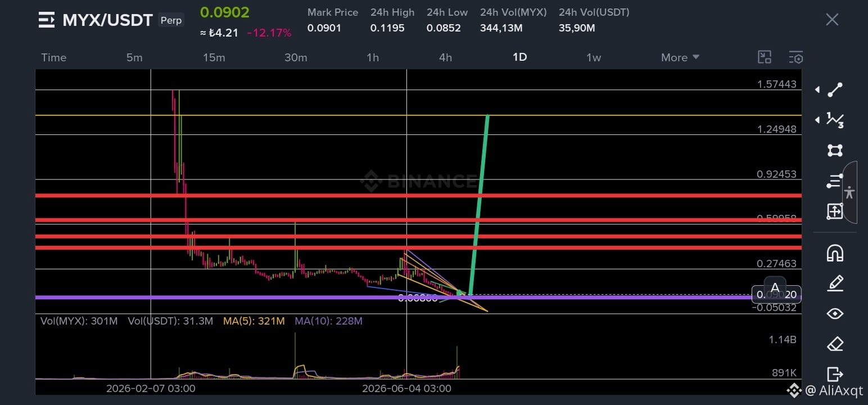This screenshot has width=868, height=405.
Task: Click the 0.92453 price axis label
Action: click(x=777, y=174)
